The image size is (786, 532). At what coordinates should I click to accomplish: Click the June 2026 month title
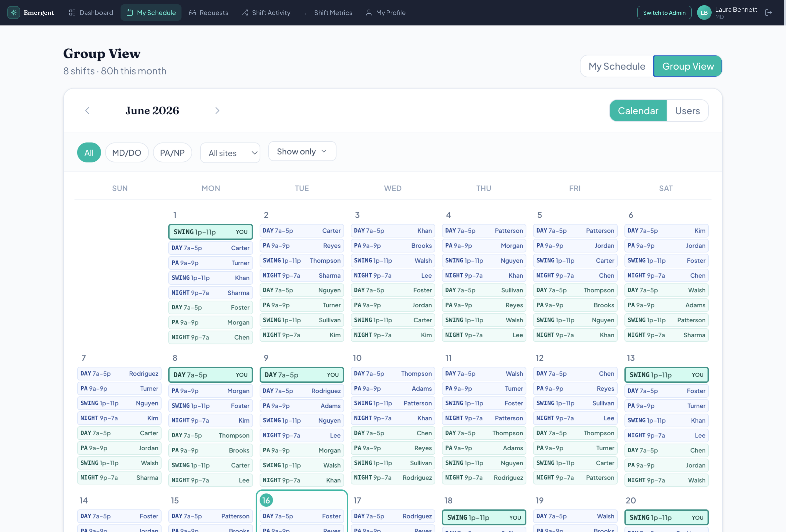[x=152, y=110]
